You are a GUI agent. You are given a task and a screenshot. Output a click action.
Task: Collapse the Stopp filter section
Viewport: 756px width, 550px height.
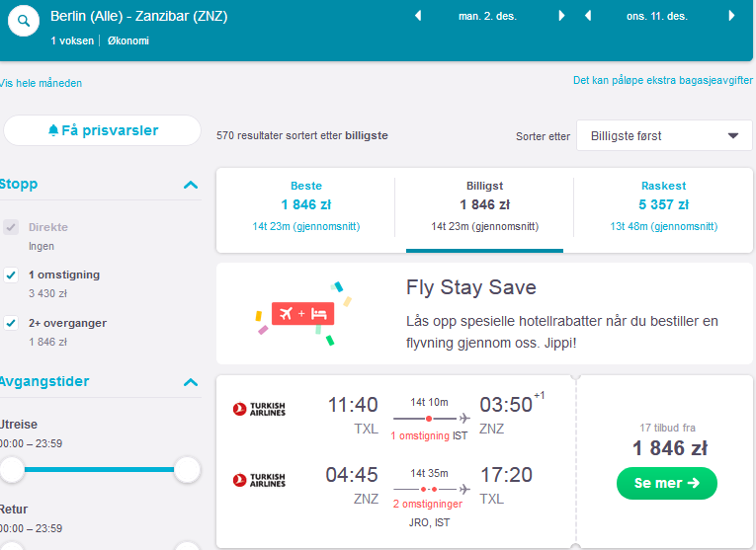point(191,185)
